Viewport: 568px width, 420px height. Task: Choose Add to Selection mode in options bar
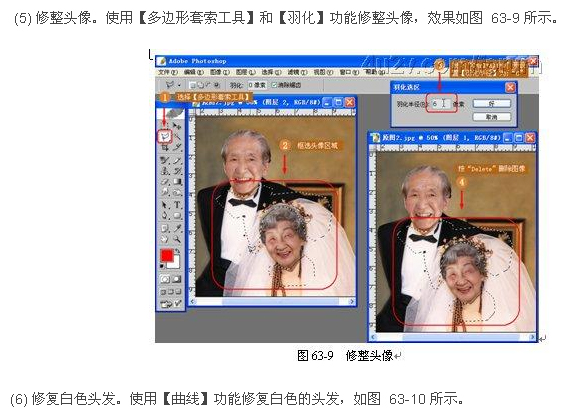[200, 85]
